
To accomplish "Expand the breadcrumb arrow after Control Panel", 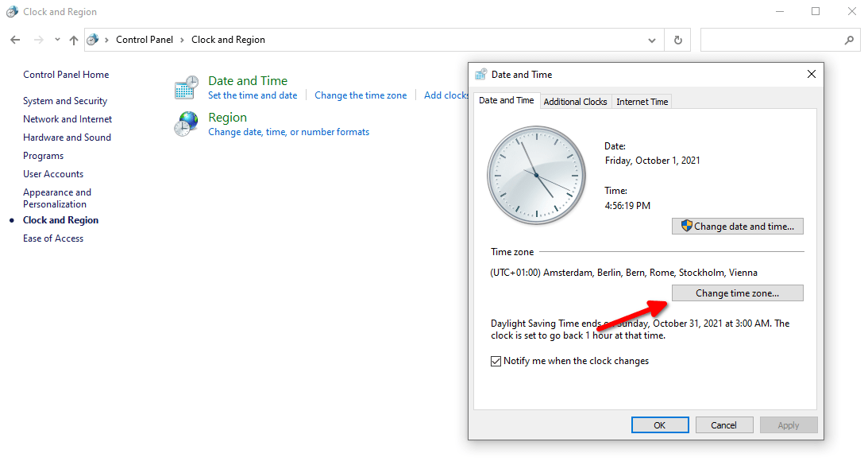I will click(180, 39).
